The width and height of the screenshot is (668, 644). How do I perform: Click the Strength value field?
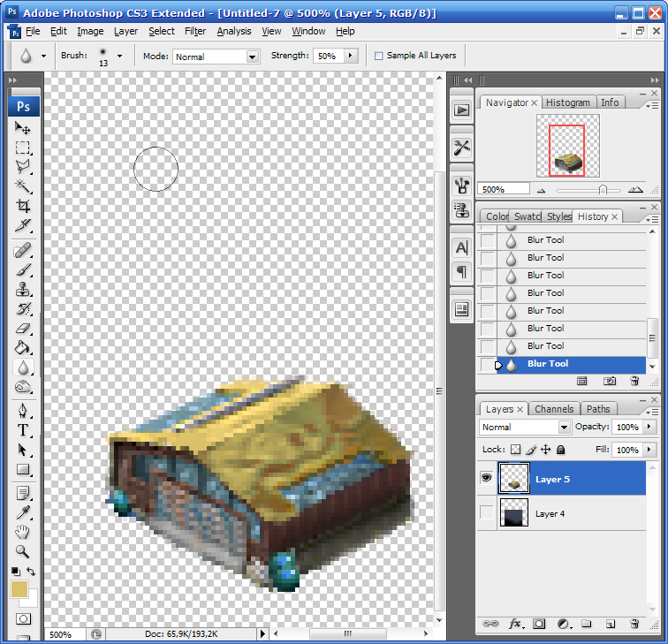click(x=328, y=56)
